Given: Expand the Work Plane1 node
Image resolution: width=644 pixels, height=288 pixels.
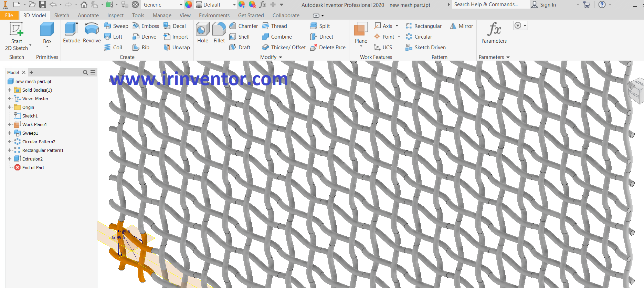Looking at the screenshot, I should point(10,124).
